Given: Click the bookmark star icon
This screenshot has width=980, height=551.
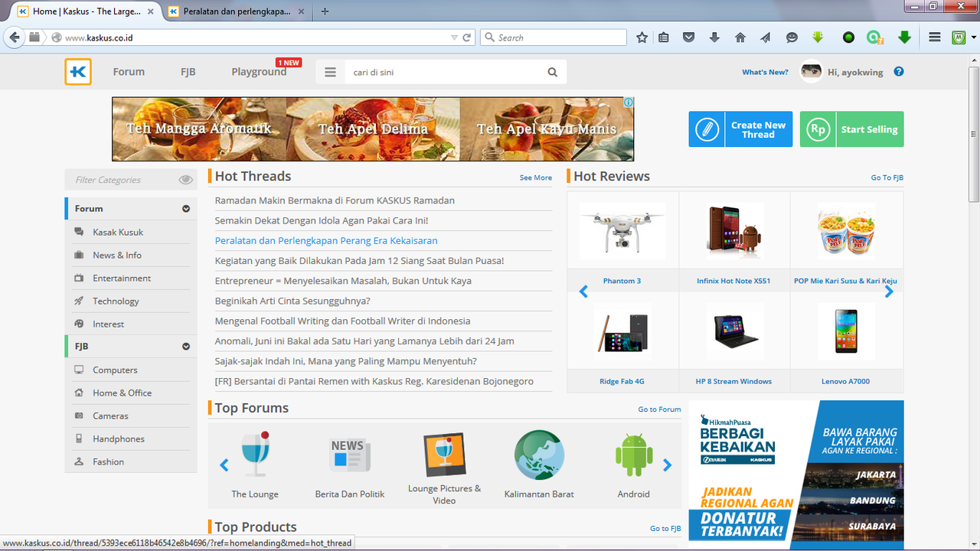Looking at the screenshot, I should click(x=642, y=37).
